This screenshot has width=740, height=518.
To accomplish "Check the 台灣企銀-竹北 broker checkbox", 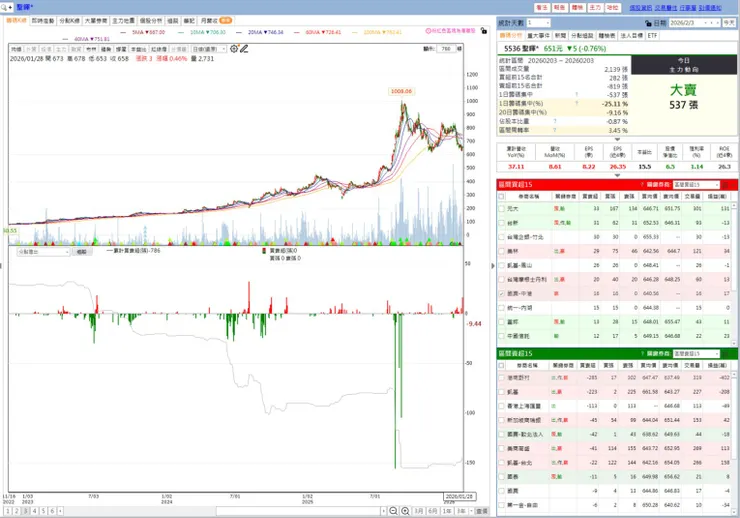I will (x=501, y=237).
